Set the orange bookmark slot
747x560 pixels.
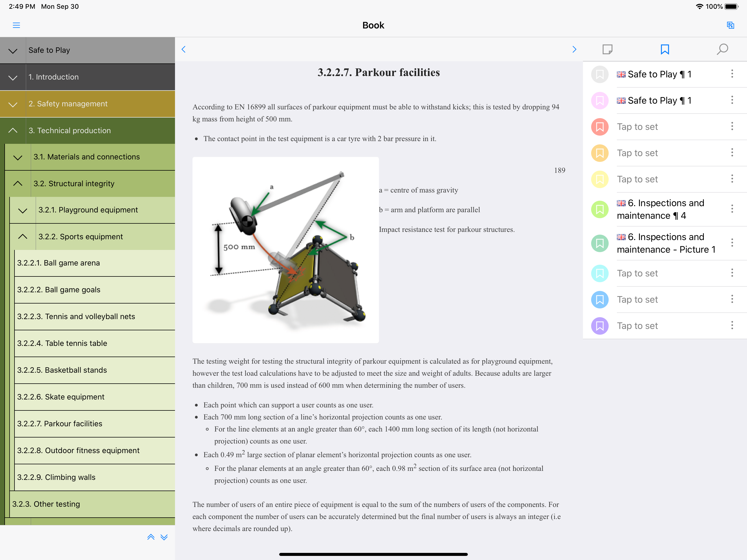600,153
